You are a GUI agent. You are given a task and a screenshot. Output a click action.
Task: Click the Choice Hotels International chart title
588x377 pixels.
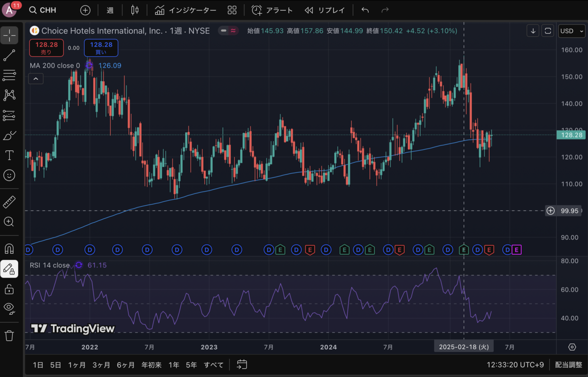pos(102,30)
